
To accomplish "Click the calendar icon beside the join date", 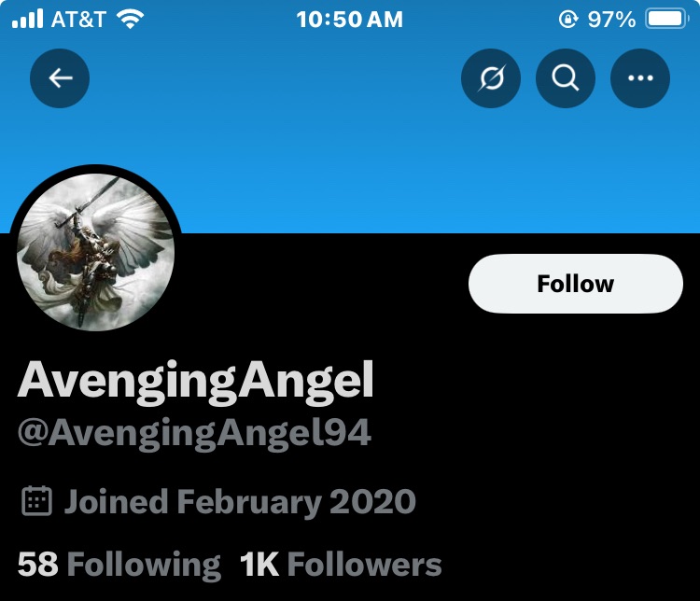I will [x=36, y=501].
